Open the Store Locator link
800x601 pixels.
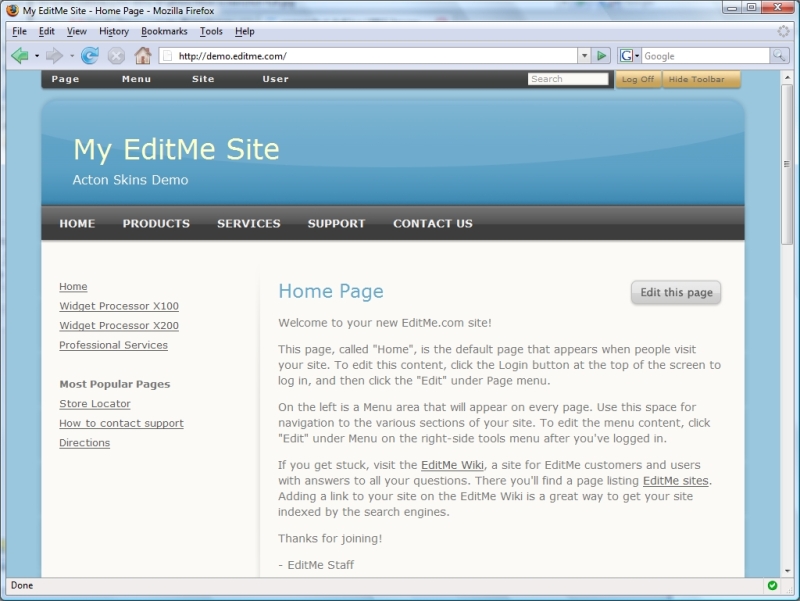(95, 404)
